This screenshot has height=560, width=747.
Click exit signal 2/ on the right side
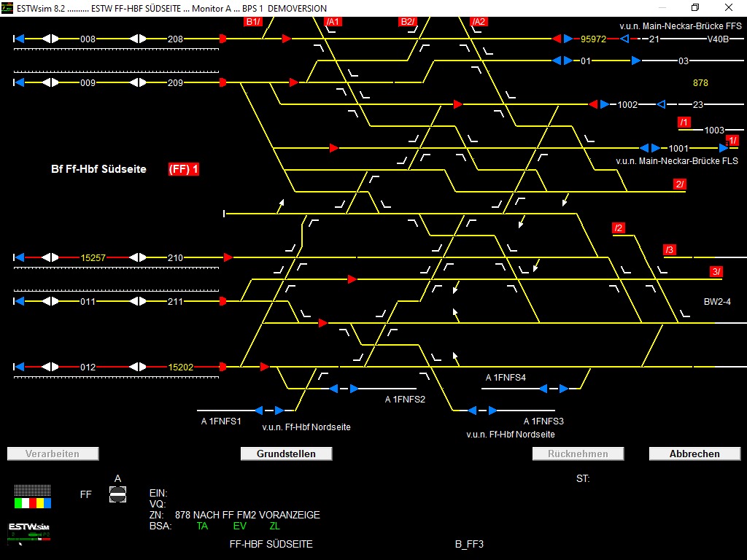point(680,184)
